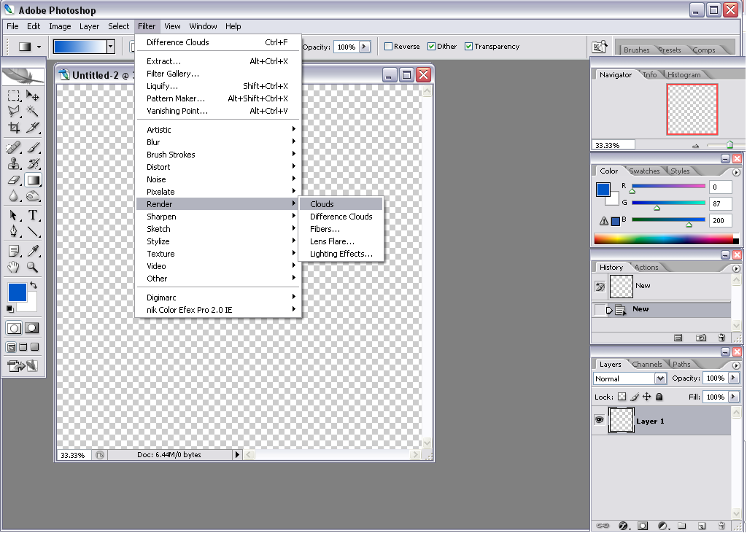The image size is (747, 560).
Task: Select the Zoom tool
Action: [x=32, y=267]
